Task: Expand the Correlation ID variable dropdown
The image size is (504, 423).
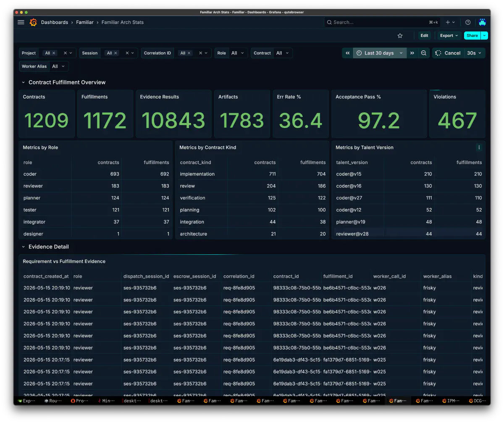Action: point(206,53)
